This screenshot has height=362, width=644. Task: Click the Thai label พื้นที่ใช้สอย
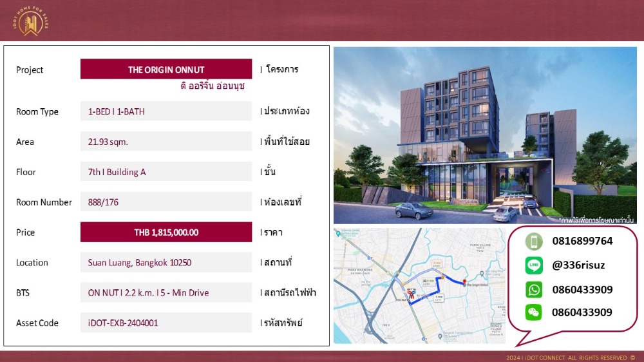287,141
